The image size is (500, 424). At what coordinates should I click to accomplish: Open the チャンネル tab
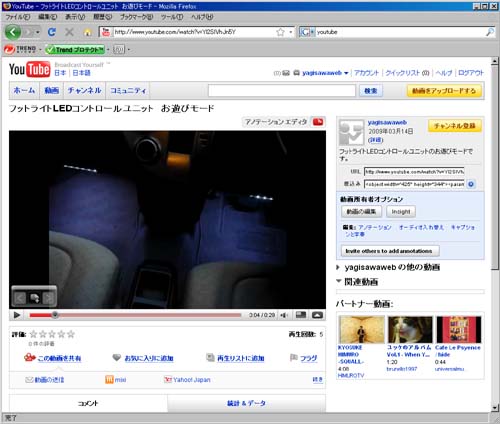point(84,90)
